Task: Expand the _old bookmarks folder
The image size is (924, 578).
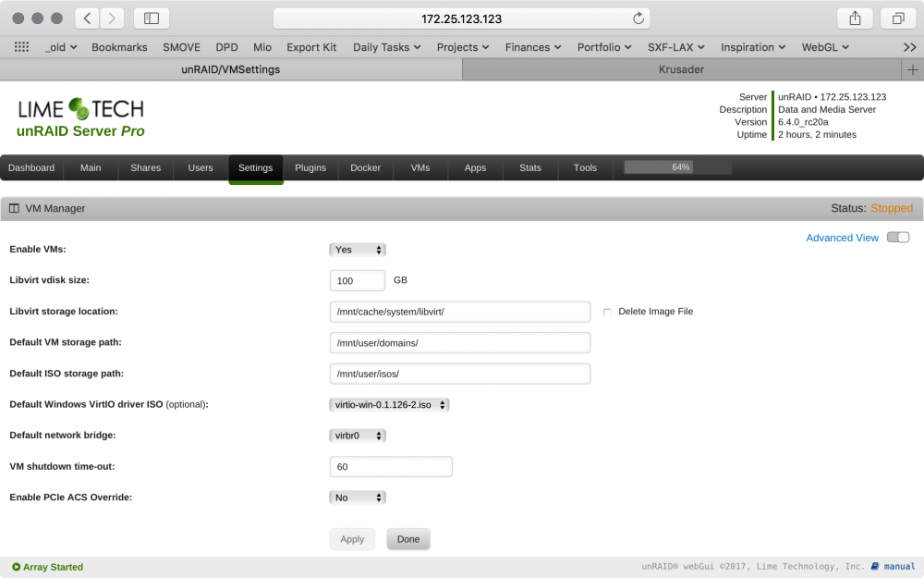Action: [61, 47]
